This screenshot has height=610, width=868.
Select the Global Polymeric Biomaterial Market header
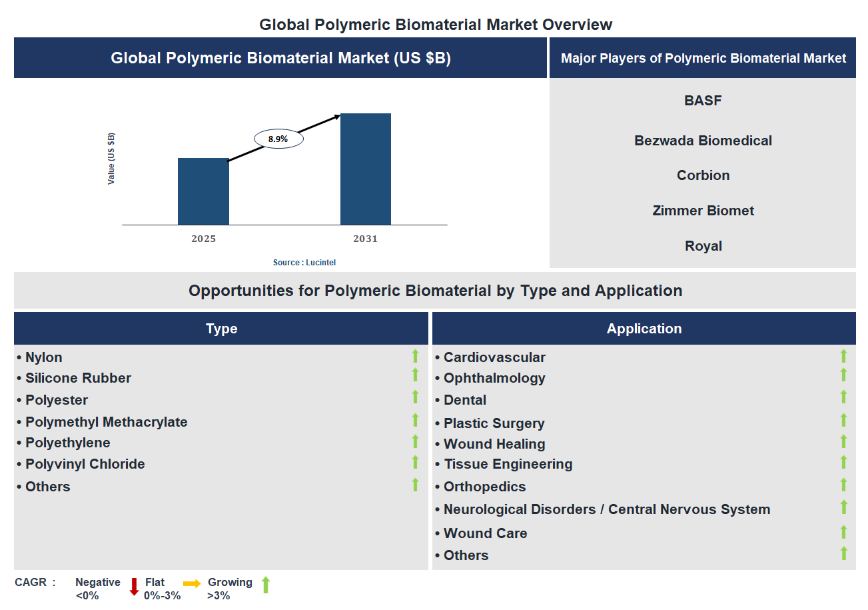(x=279, y=57)
